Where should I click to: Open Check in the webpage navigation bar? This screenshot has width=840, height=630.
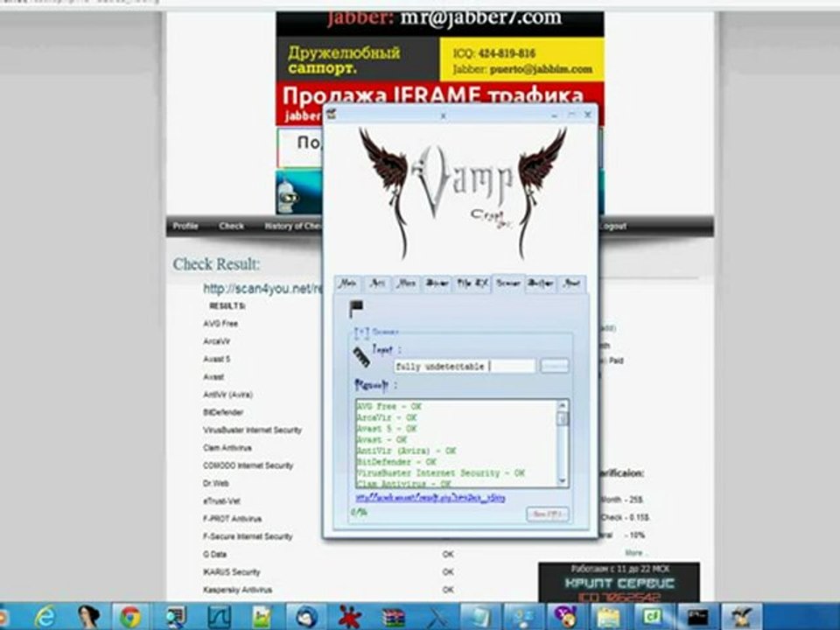coord(231,226)
